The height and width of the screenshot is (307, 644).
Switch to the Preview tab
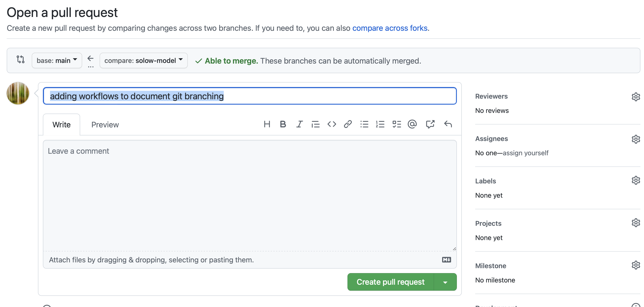point(105,125)
